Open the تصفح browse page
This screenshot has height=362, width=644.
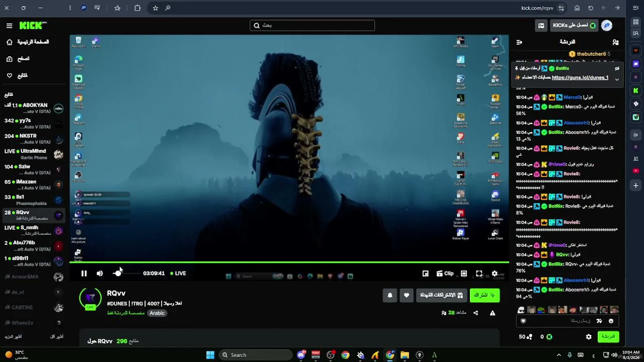(18, 59)
